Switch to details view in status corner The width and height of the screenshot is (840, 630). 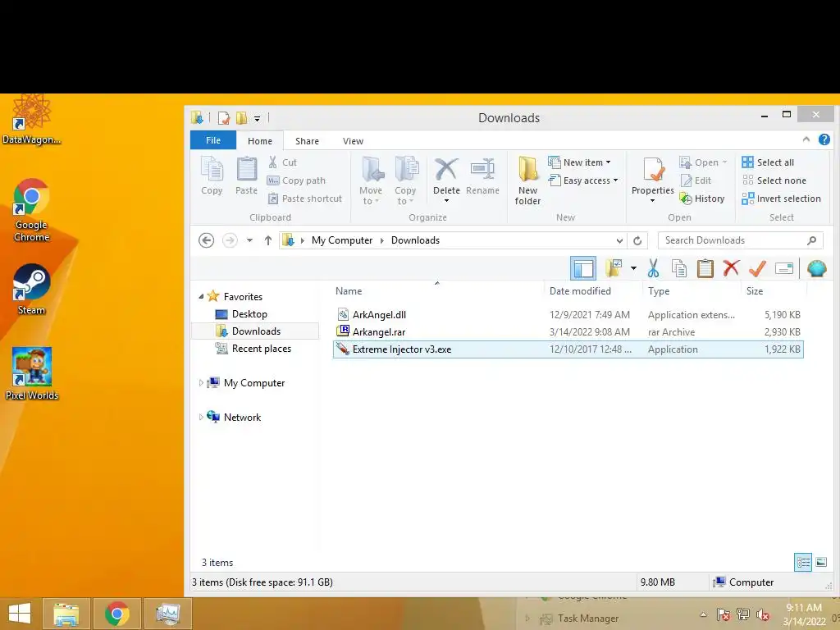point(803,563)
